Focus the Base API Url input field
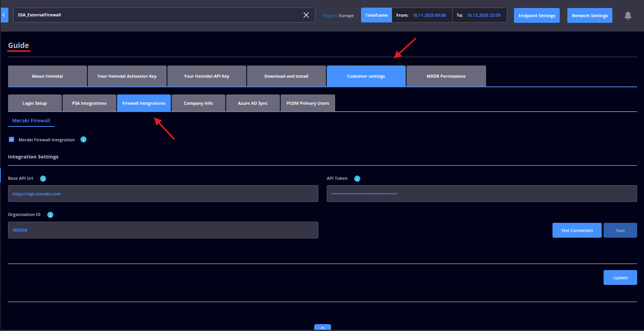This screenshot has width=644, height=331. [163, 193]
